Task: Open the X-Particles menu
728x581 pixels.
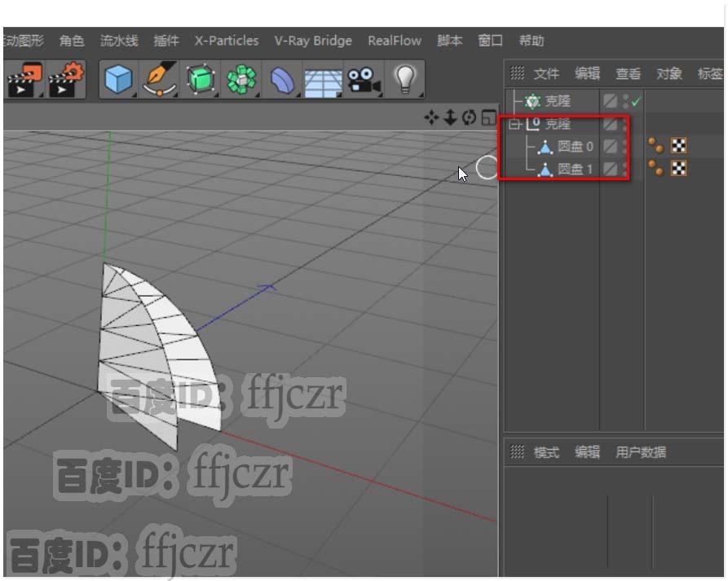Action: [226, 40]
